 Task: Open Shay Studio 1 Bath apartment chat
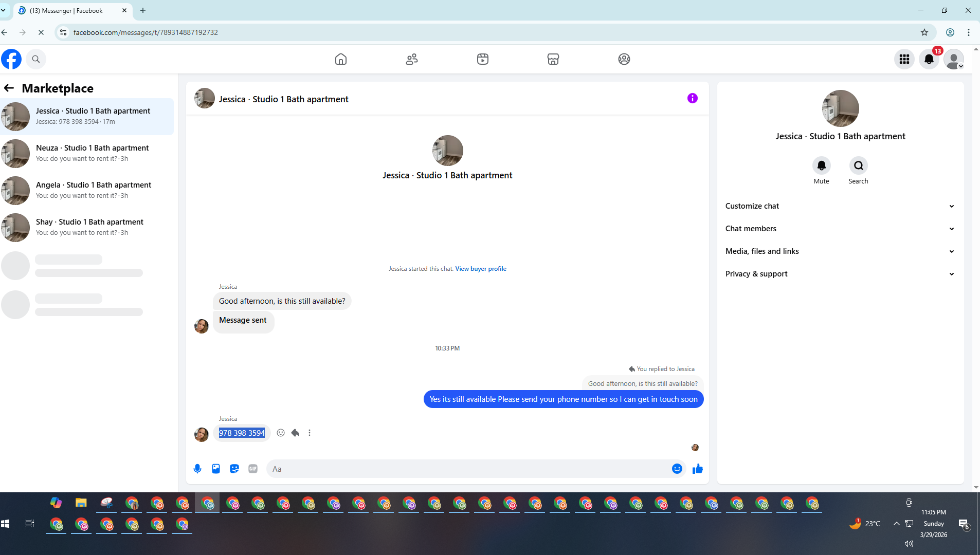point(87,228)
